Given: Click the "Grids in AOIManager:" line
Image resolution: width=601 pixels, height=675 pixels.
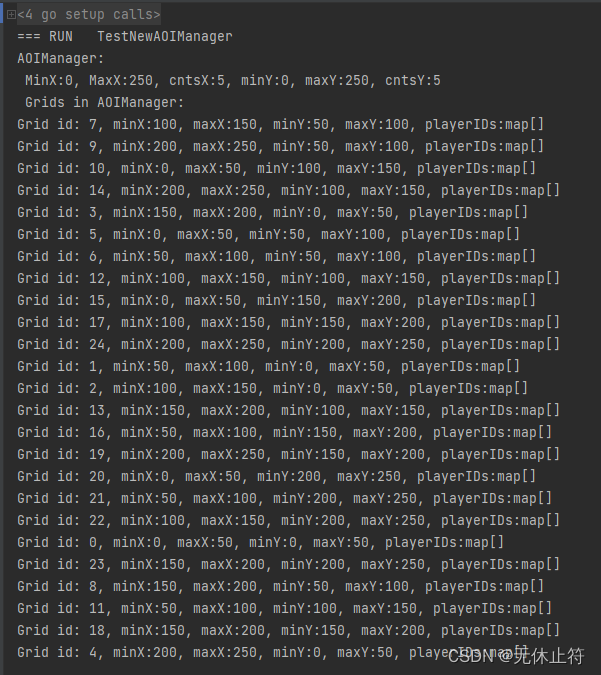Looking at the screenshot, I should click(105, 103).
